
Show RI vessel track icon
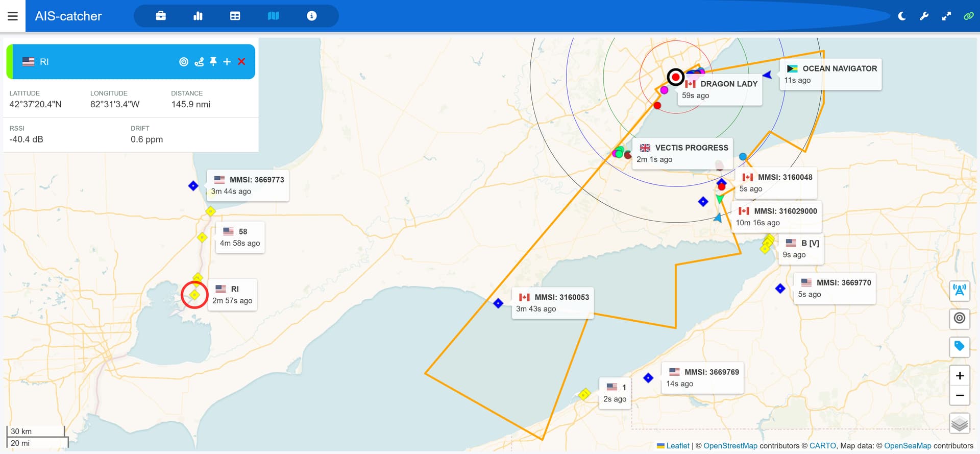click(x=199, y=62)
